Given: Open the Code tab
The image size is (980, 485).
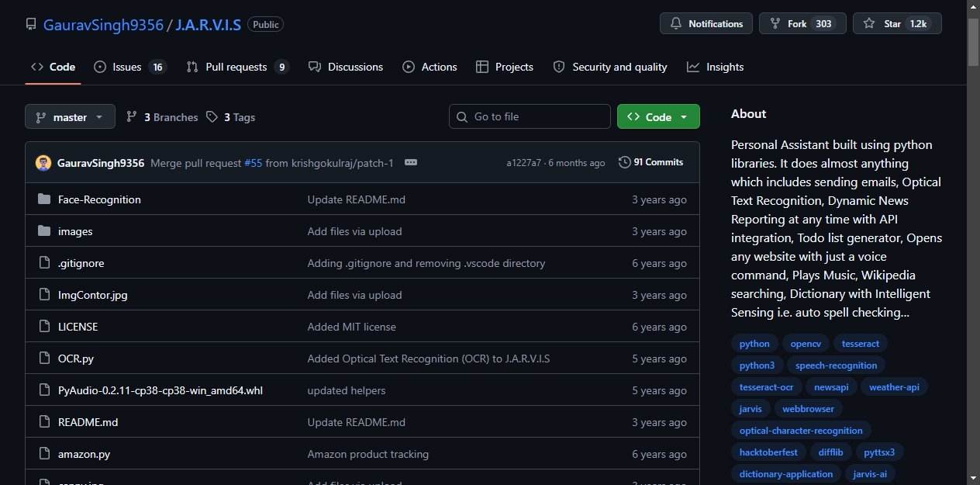Looking at the screenshot, I should pos(53,67).
